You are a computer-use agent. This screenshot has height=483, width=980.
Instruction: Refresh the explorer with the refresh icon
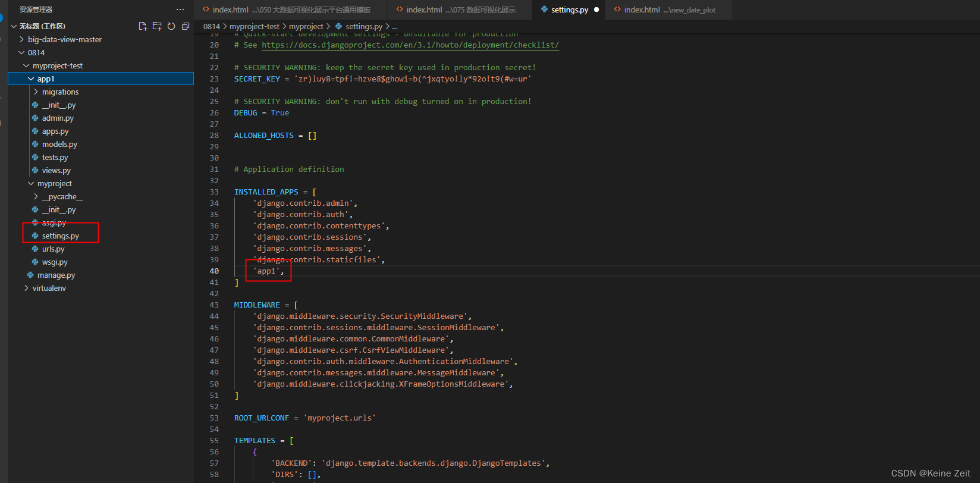[x=171, y=26]
